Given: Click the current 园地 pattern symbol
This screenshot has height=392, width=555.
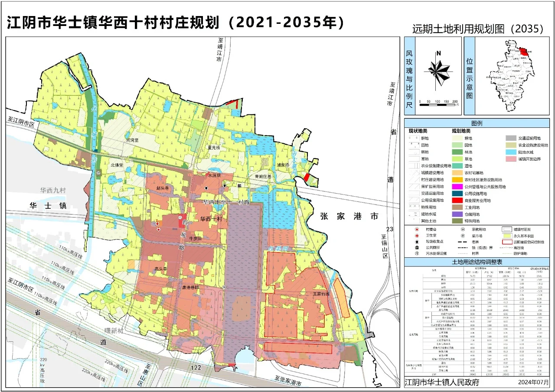Looking at the screenshot, I should tap(414, 145).
